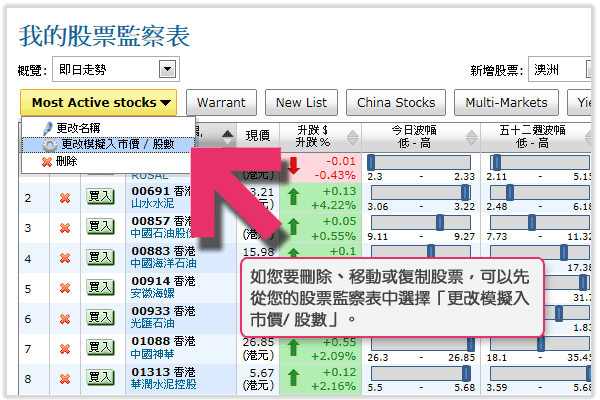Image resolution: width=600 pixels, height=400 pixels.
Task: Click the pencil icon beside 更改名稱
Action: (47, 129)
